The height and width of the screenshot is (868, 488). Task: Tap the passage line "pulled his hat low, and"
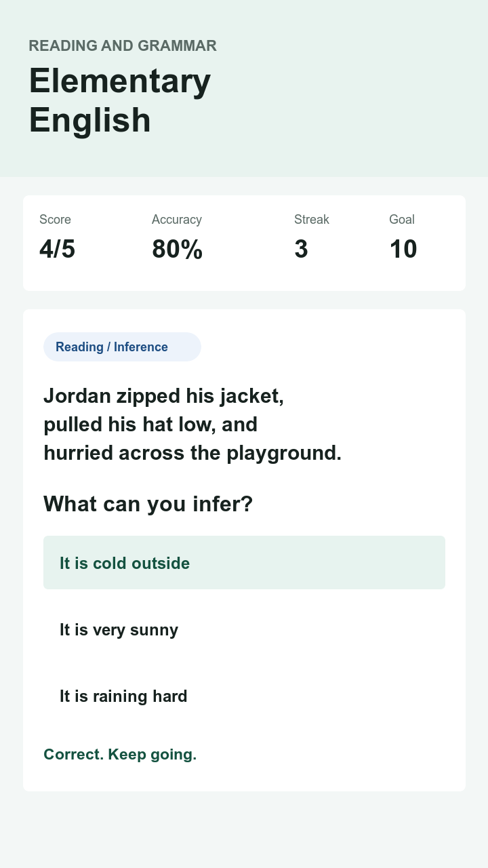pyautogui.click(x=150, y=424)
